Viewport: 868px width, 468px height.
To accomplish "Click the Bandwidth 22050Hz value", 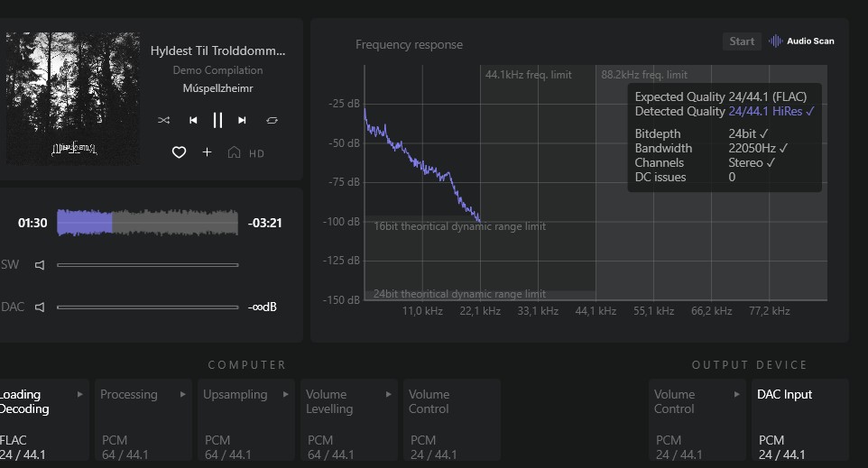I will click(x=758, y=148).
